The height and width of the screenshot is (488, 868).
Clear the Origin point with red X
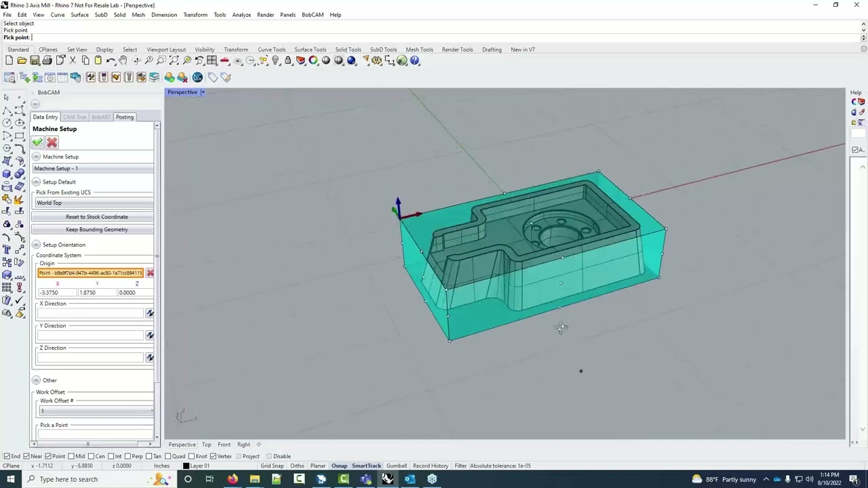click(150, 273)
